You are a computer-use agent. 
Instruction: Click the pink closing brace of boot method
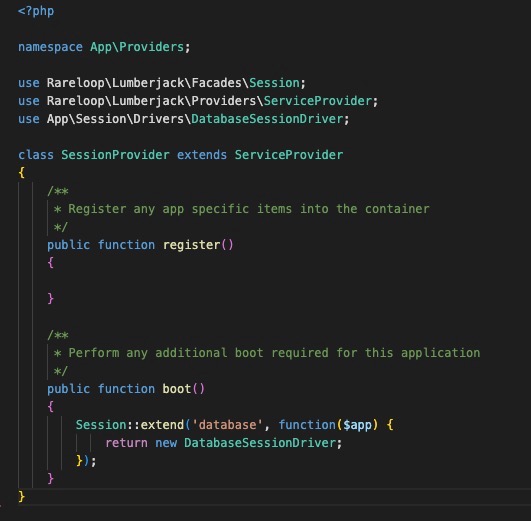click(x=50, y=479)
